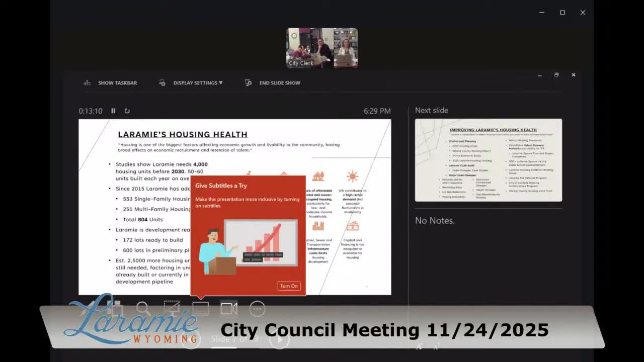This screenshot has width=644, height=362.
Task: Click the City Clerk video thumbnail
Action: pyautogui.click(x=322, y=48)
